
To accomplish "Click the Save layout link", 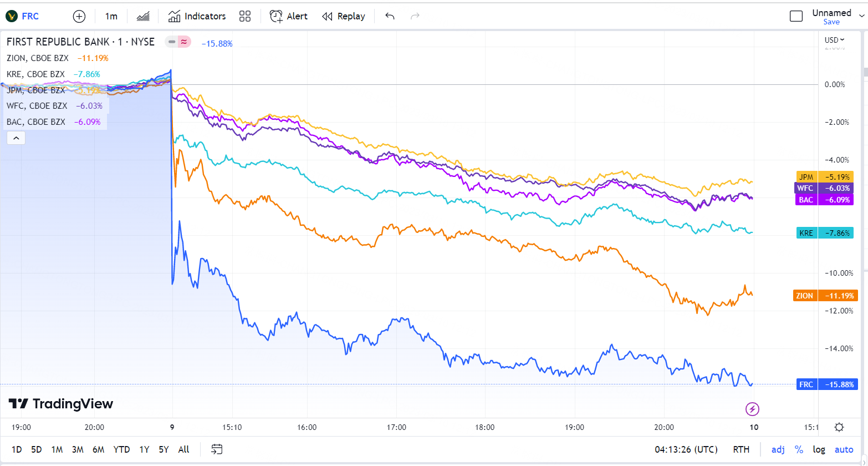I will pyautogui.click(x=831, y=22).
